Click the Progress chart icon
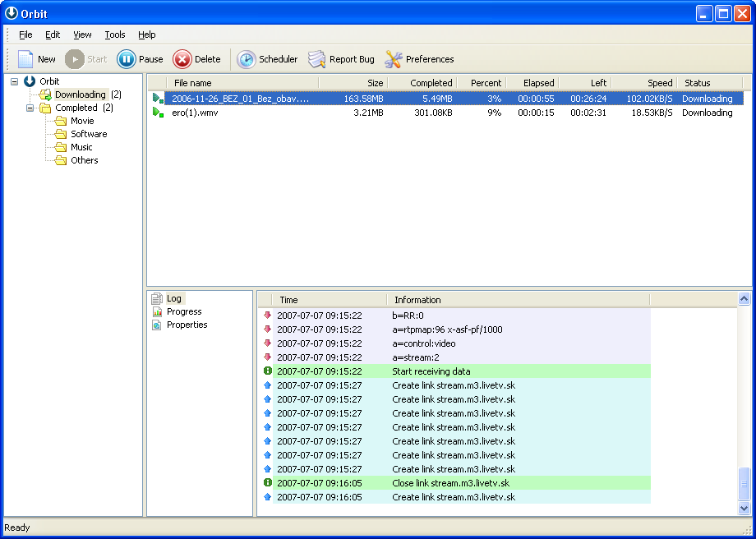This screenshot has width=756, height=539. click(x=157, y=311)
